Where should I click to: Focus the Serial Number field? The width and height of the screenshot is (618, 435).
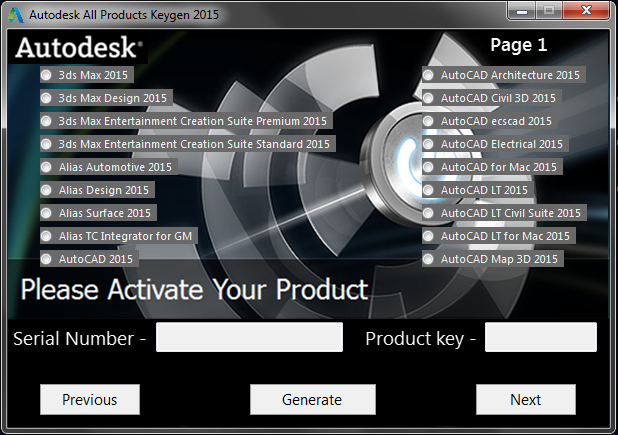click(x=249, y=337)
